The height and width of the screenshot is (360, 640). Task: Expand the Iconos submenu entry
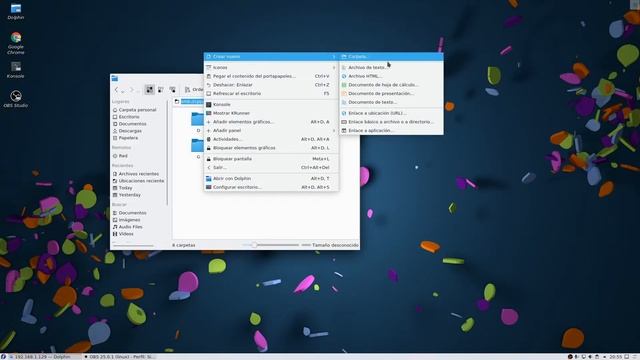tap(271, 67)
